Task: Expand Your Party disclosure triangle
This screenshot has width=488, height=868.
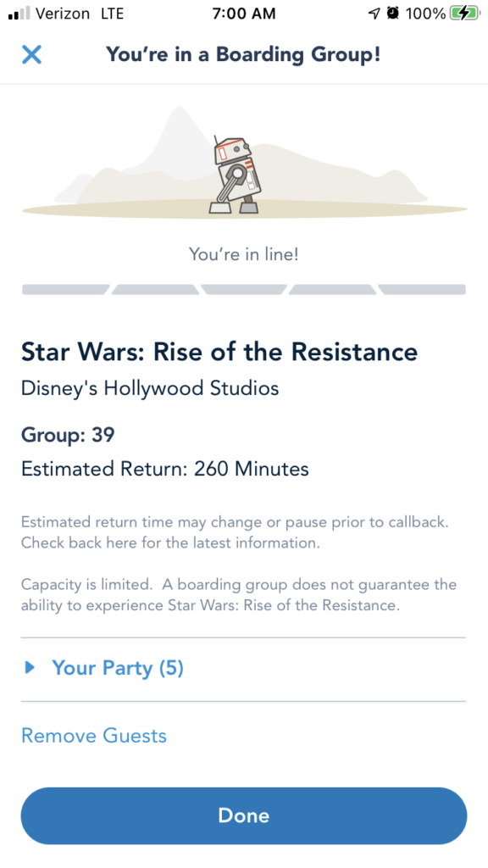Action: tap(30, 668)
